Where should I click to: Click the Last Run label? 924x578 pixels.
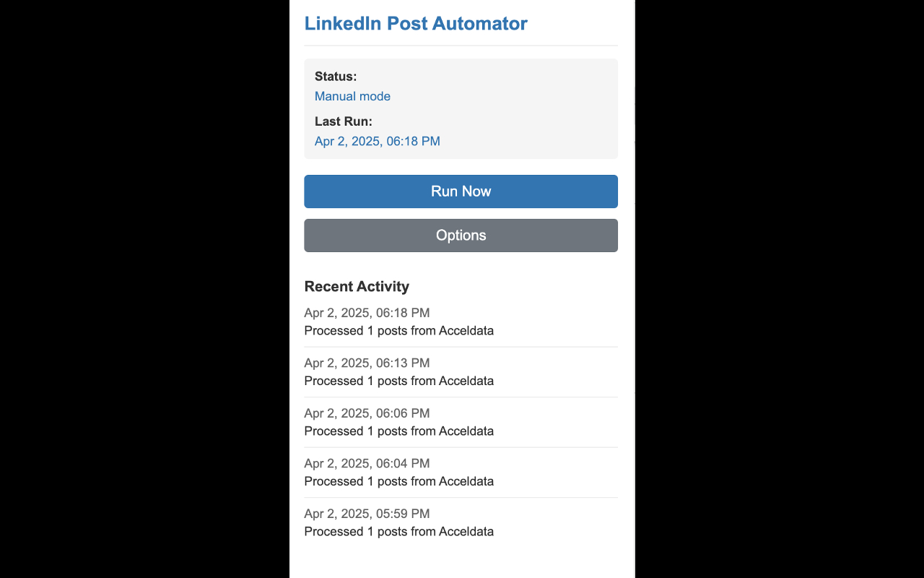[344, 121]
